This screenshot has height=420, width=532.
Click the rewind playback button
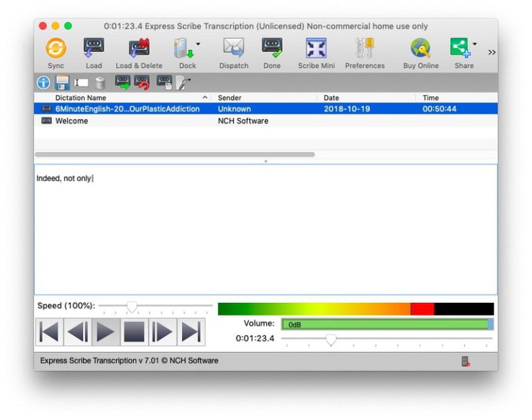(x=78, y=332)
